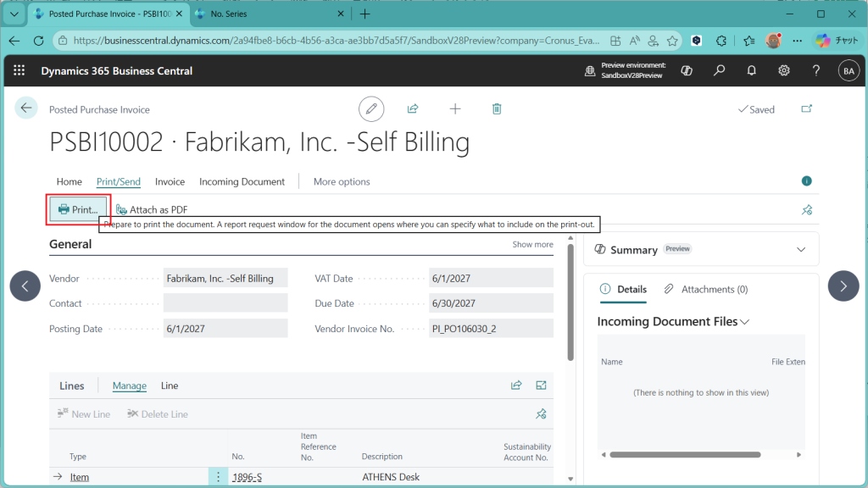The image size is (868, 488).
Task: Open the app launcher waffle menu
Action: pyautogui.click(x=19, y=71)
